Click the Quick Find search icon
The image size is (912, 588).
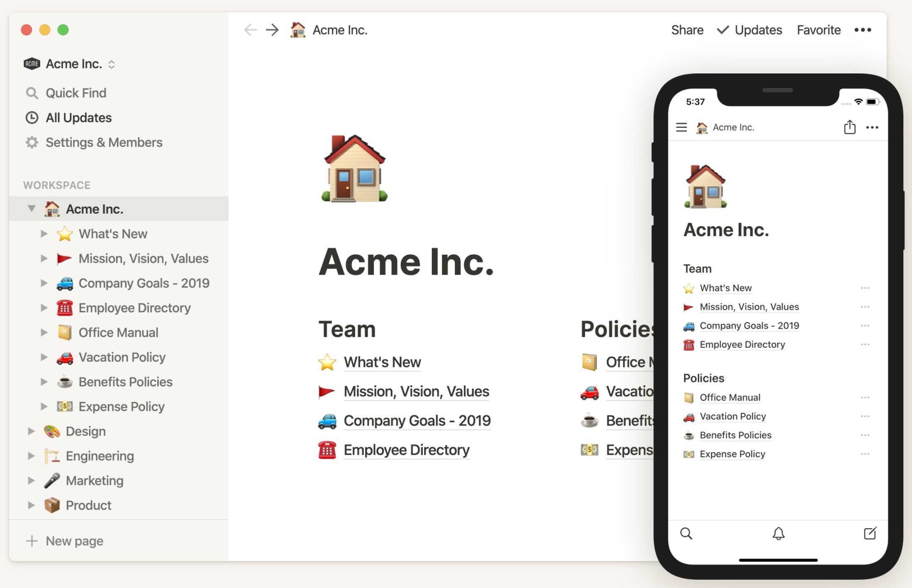coord(31,93)
